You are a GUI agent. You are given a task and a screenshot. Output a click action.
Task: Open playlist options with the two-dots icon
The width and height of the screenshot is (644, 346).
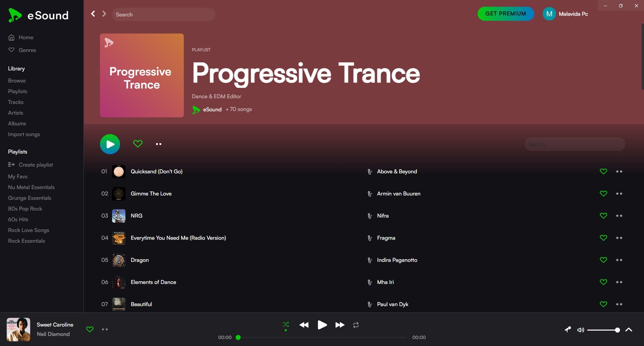(159, 144)
